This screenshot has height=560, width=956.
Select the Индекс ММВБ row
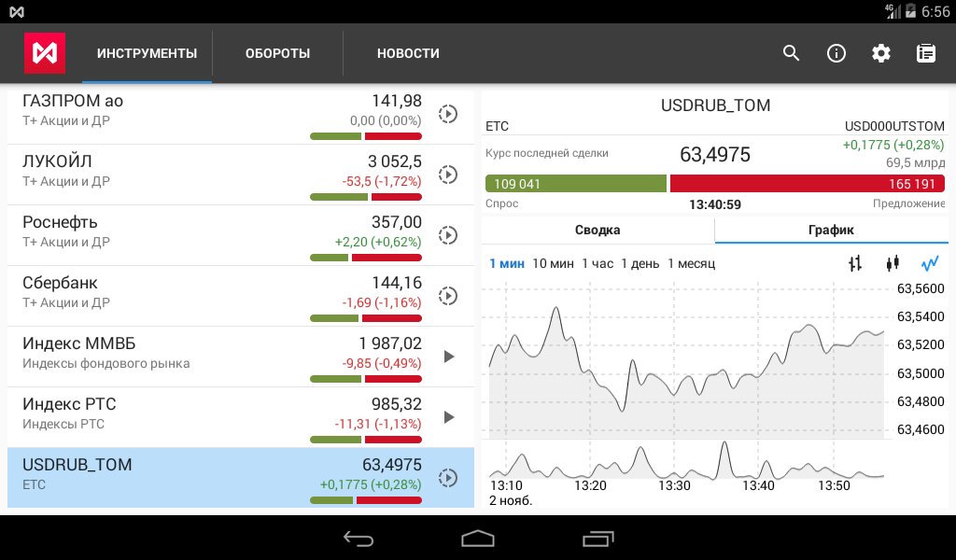[240, 357]
